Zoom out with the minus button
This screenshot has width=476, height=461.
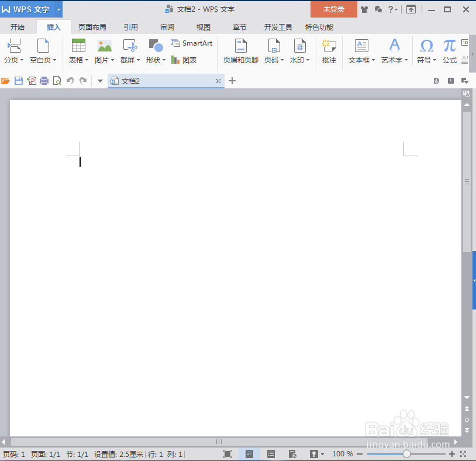(x=360, y=454)
